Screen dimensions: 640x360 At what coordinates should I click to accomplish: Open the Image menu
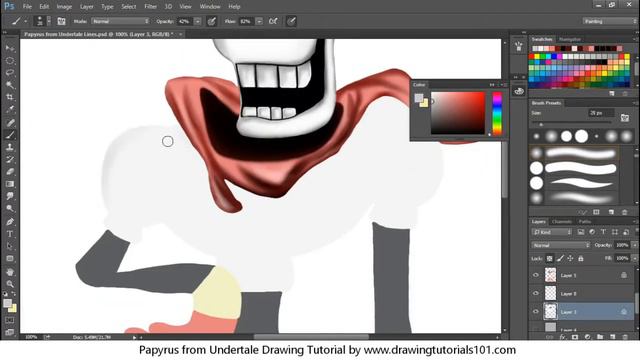click(64, 7)
